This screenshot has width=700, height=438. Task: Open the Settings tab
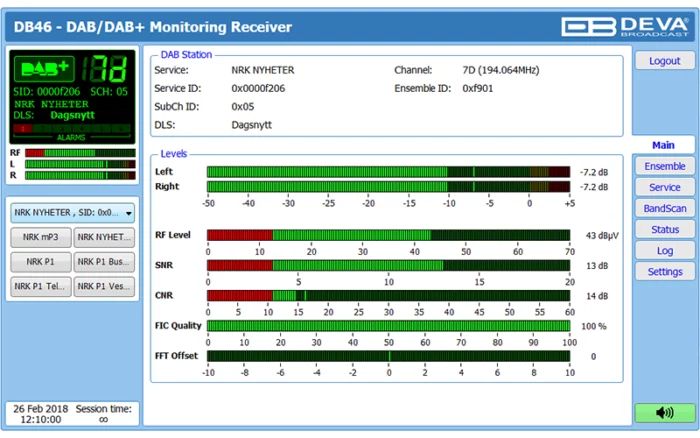pyautogui.click(x=665, y=271)
